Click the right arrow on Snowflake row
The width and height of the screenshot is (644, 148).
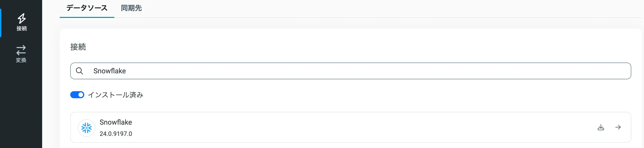618,128
